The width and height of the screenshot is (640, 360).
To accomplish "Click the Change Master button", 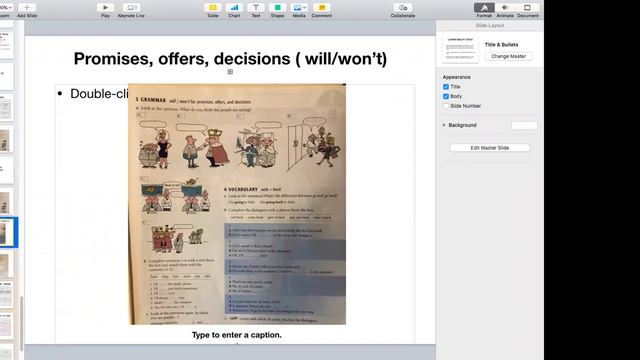I will pos(509,56).
